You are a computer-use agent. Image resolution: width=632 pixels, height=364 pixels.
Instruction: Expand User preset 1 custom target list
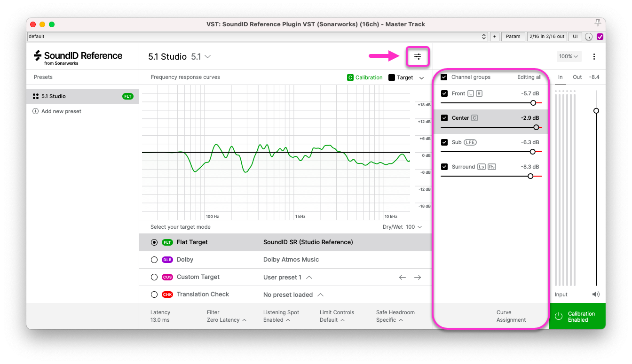[309, 277]
